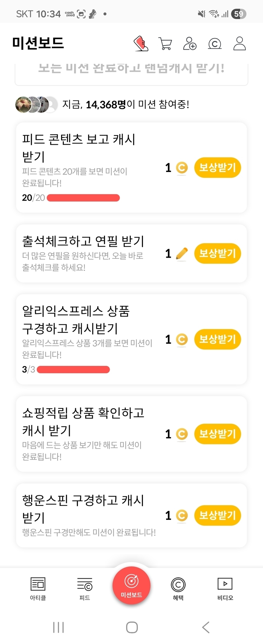Claim reward for 알리익스프레스 mission

pyautogui.click(x=217, y=339)
